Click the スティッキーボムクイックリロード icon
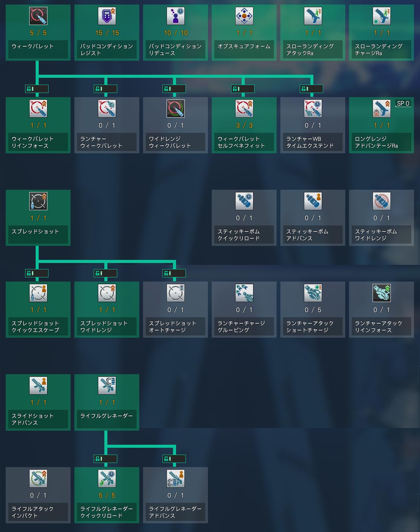 244,201
